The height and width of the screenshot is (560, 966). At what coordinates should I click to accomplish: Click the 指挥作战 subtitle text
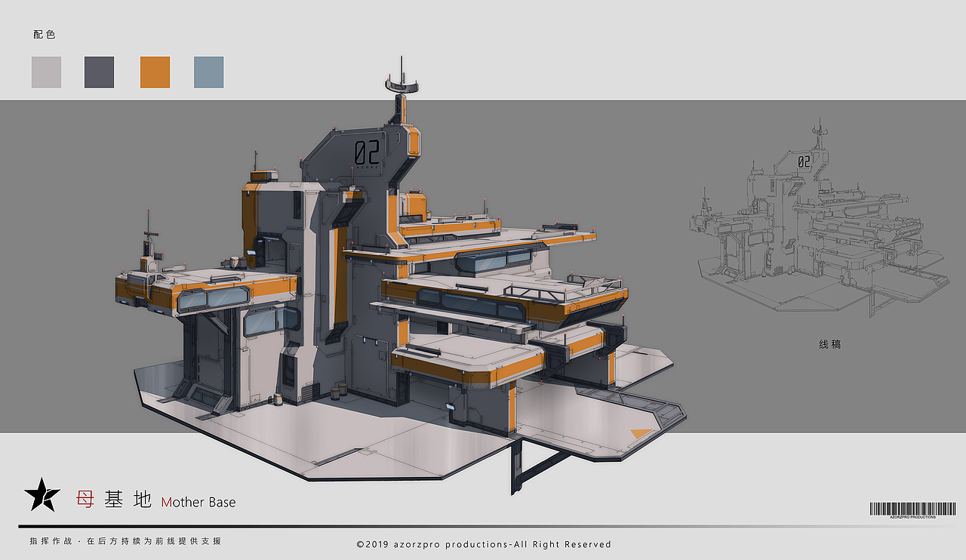point(125,541)
